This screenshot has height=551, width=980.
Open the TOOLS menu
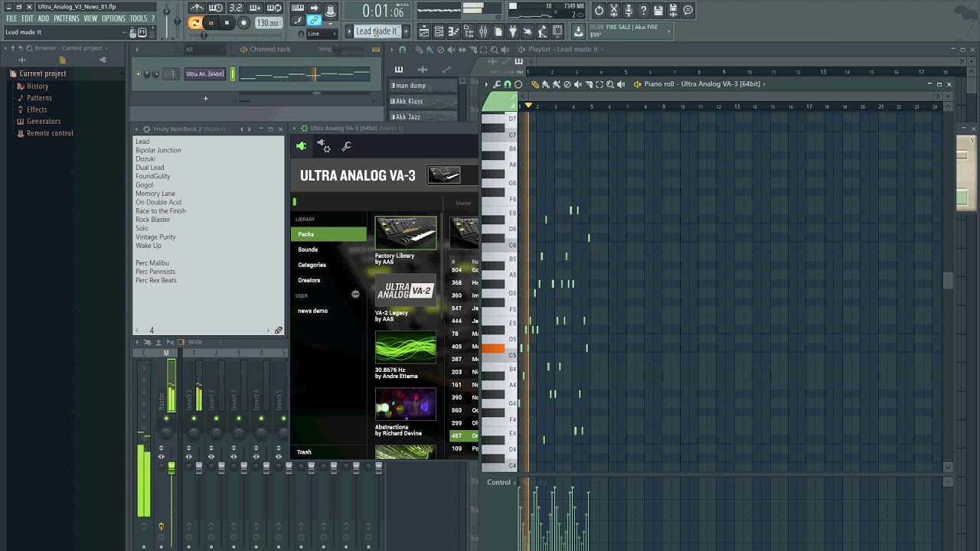pos(139,18)
